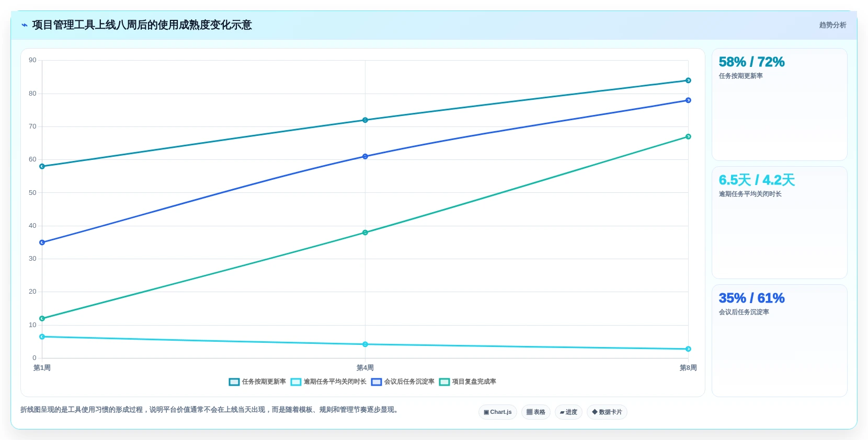Click the 50 y-axis label

[32, 193]
